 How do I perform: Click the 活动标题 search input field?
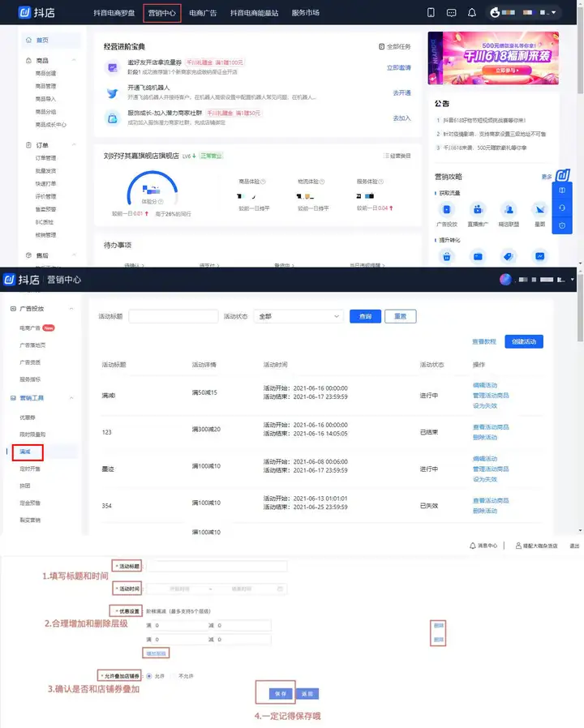point(174,316)
